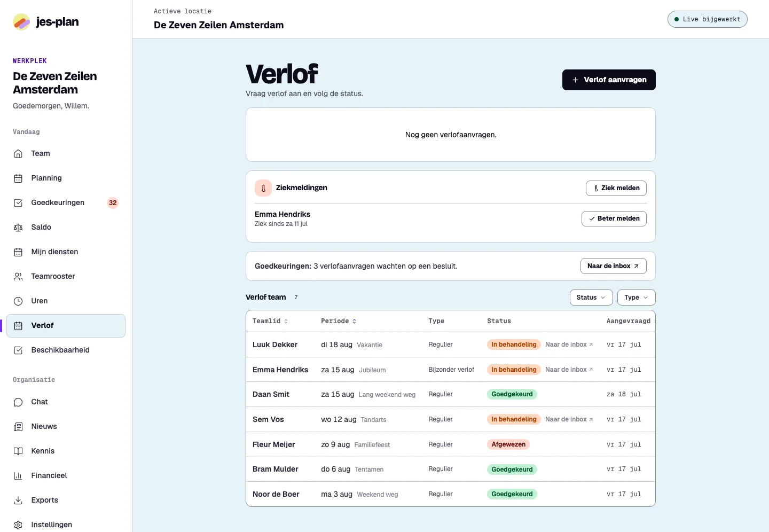The height and width of the screenshot is (532, 769).
Task: Click the Live bijgewerkt indicator pill
Action: coord(707,19)
